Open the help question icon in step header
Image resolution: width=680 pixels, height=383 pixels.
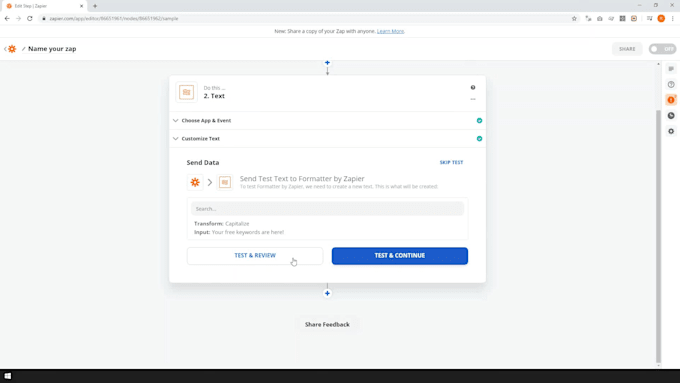(473, 88)
